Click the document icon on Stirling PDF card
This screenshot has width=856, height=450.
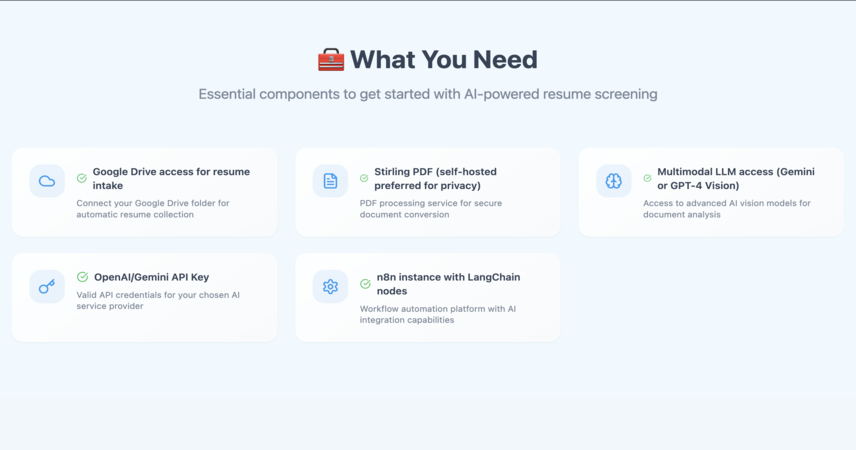(330, 181)
